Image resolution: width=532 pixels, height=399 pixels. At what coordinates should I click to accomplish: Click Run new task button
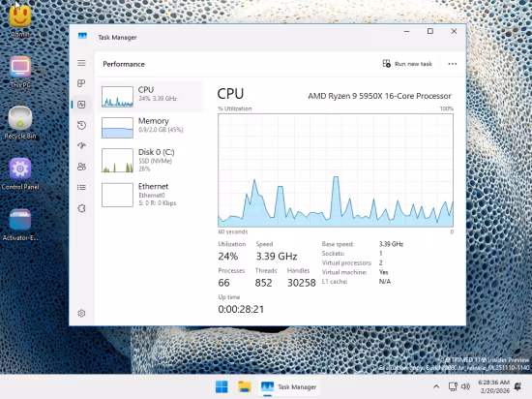tap(407, 64)
